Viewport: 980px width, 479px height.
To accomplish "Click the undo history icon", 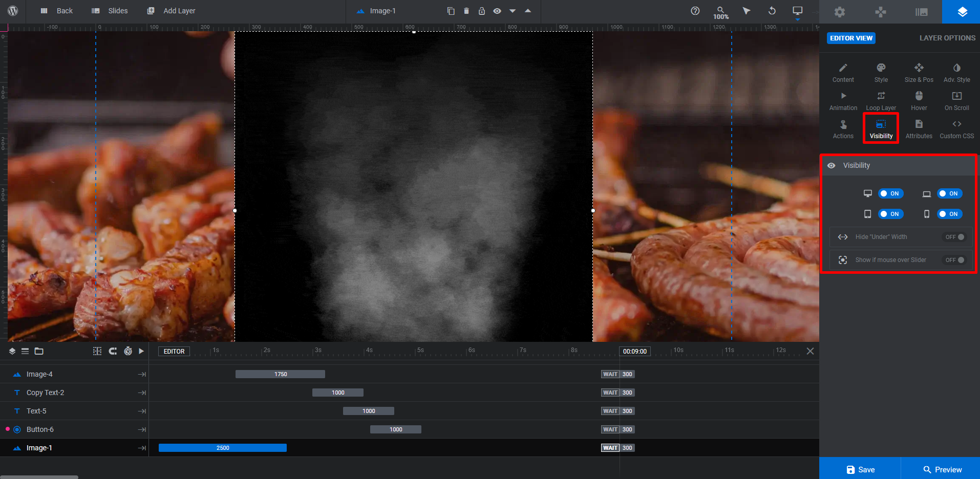I will point(772,11).
